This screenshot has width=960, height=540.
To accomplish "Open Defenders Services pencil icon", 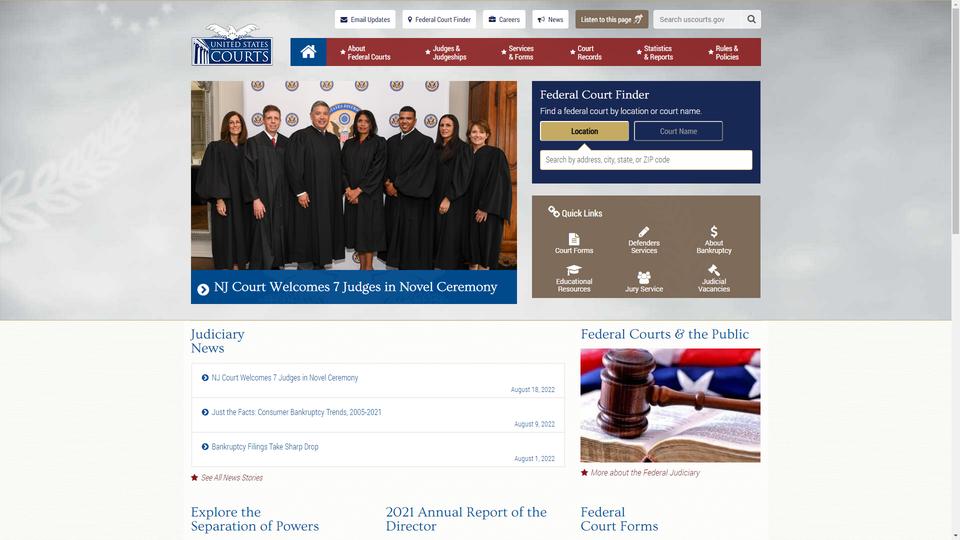I will coord(643,231).
